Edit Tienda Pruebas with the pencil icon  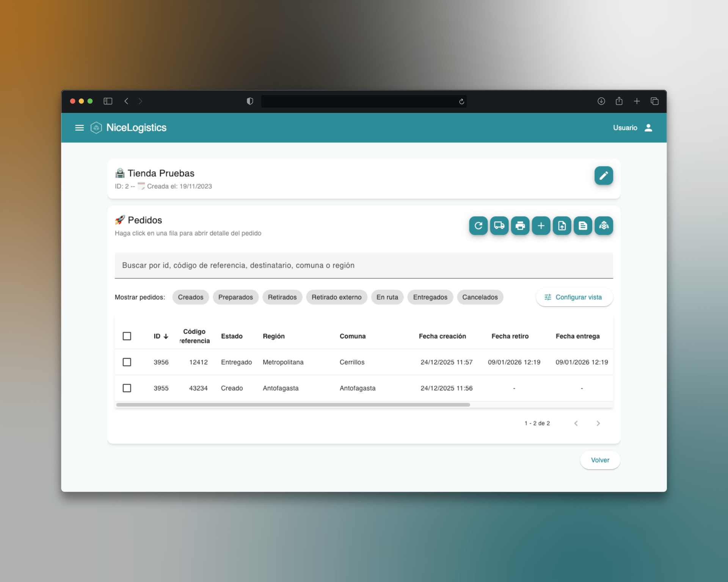pyautogui.click(x=603, y=175)
